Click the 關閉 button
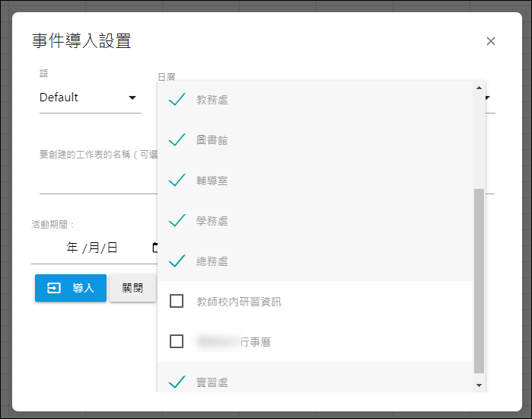Image resolution: width=532 pixels, height=419 pixels. (132, 288)
